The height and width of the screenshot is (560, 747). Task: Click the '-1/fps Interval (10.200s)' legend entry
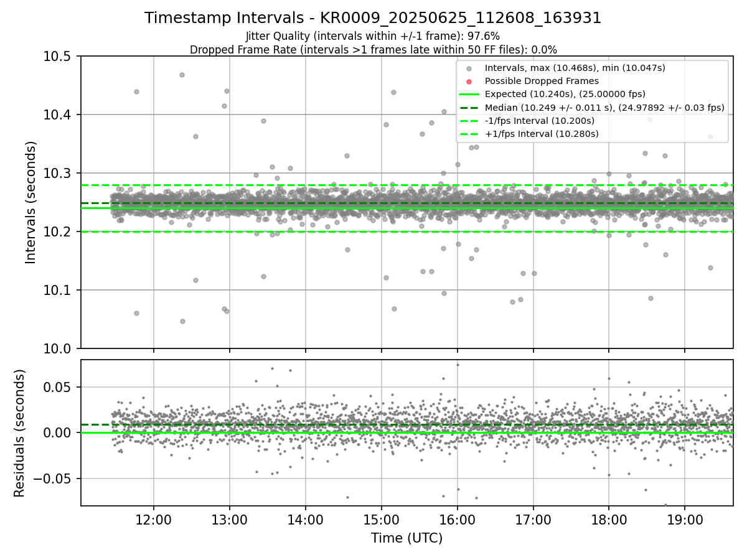tap(539, 120)
